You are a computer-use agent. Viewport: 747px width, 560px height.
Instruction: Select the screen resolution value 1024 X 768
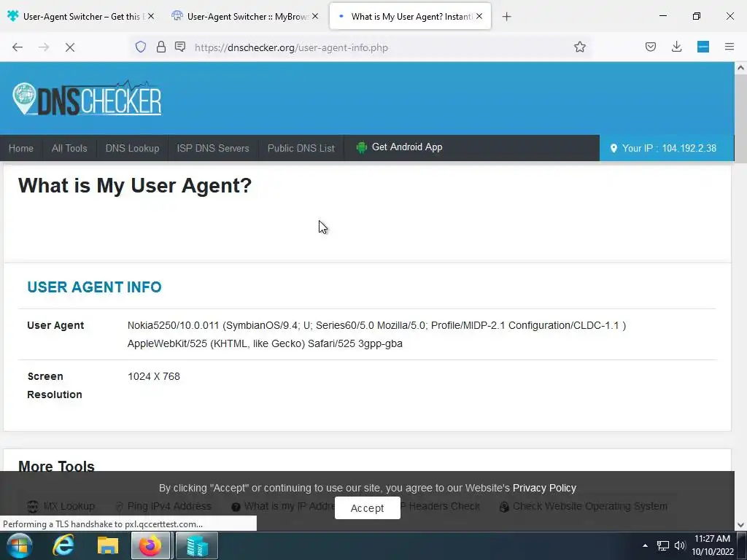click(x=154, y=377)
